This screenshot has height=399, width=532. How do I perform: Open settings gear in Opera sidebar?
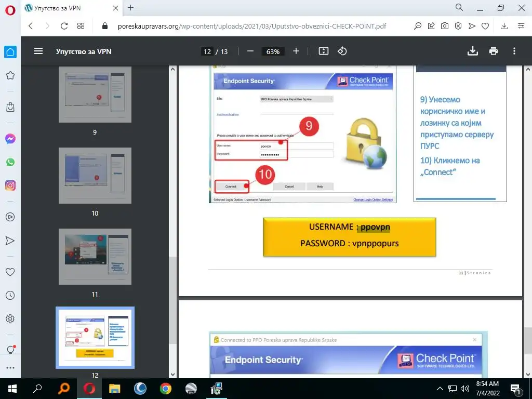10,318
